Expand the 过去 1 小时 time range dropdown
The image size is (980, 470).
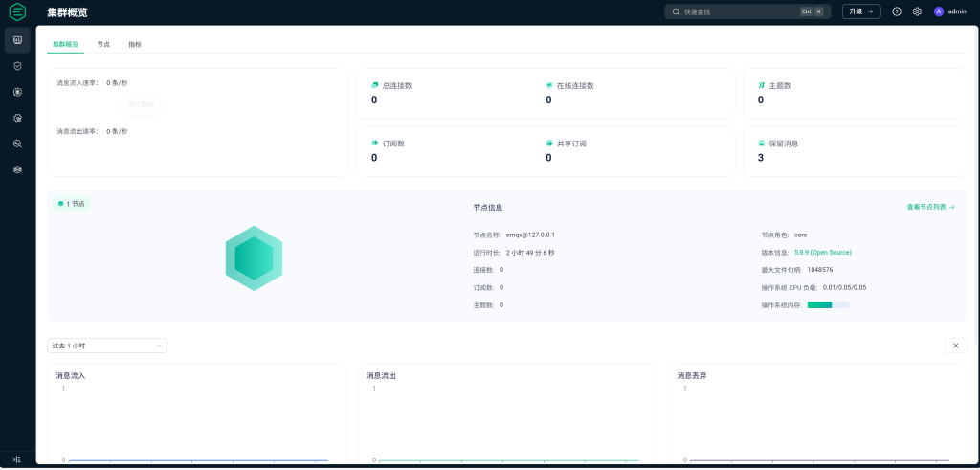point(107,346)
